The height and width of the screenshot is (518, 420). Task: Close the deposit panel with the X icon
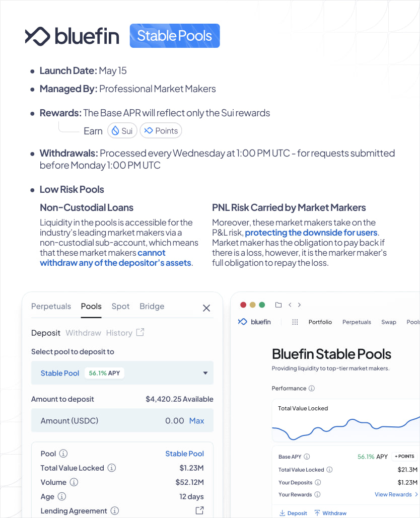pos(206,308)
